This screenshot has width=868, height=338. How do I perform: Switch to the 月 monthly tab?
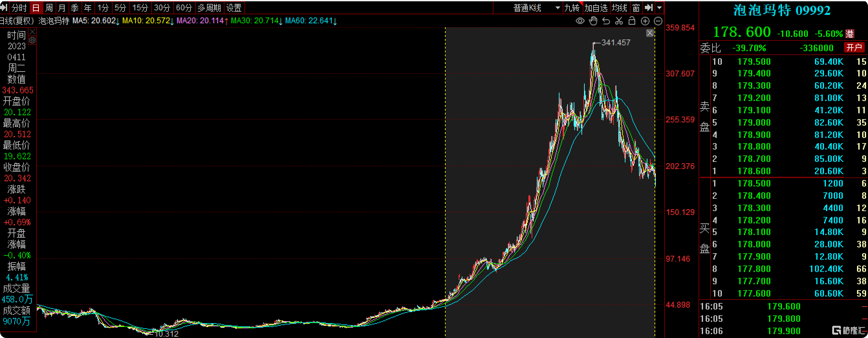62,8
